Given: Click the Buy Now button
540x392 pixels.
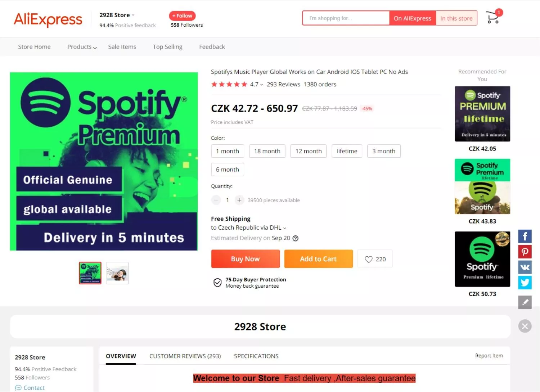Looking at the screenshot, I should pos(246,259).
